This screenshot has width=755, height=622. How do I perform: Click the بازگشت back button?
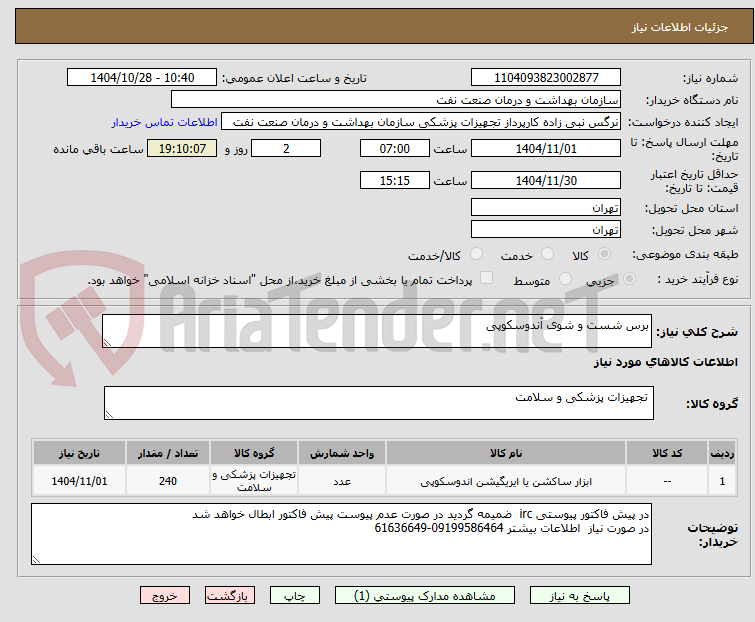pos(230,596)
